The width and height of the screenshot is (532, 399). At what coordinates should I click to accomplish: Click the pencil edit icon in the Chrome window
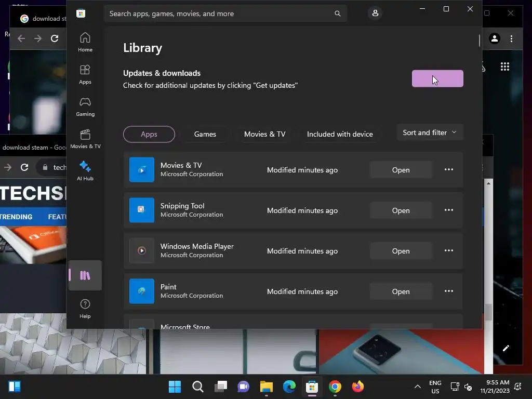click(506, 348)
